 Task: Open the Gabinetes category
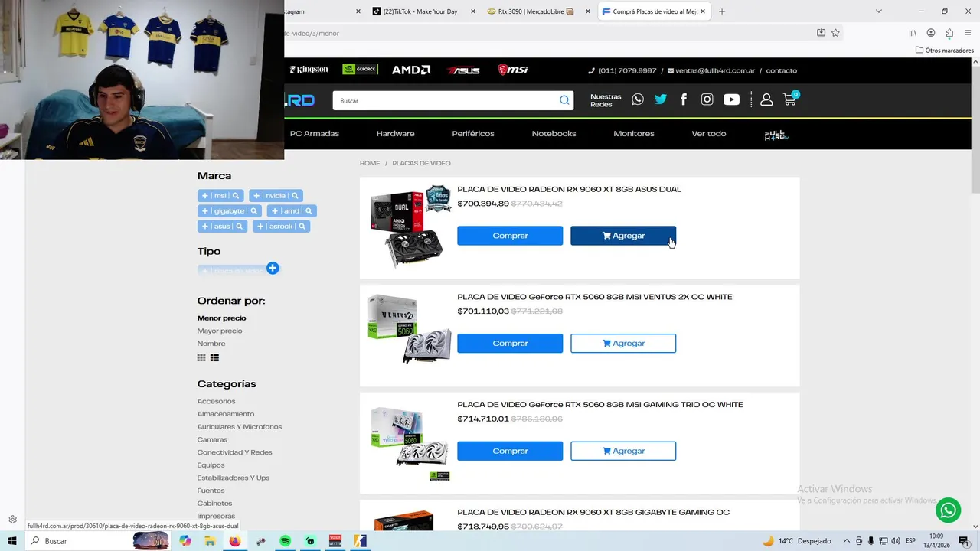pyautogui.click(x=214, y=504)
